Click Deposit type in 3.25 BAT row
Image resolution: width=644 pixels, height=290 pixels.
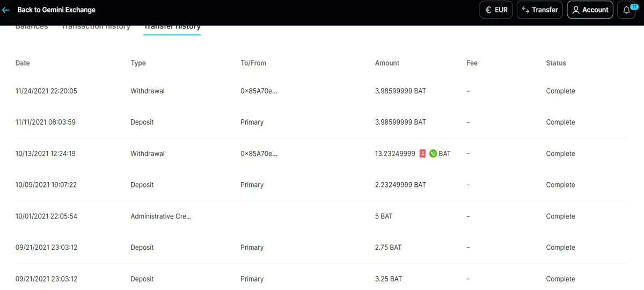pos(142,279)
